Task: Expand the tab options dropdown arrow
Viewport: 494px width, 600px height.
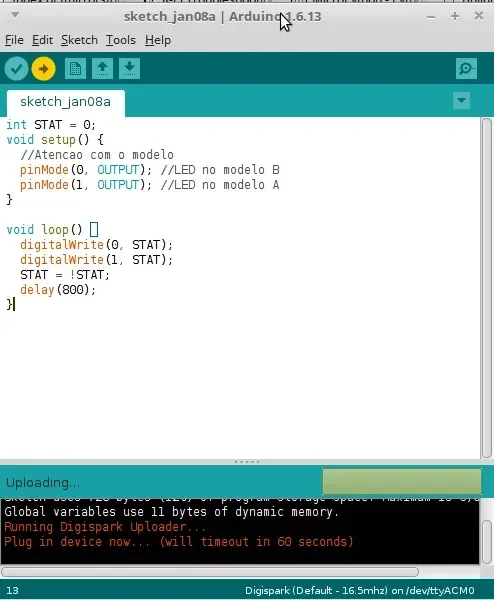Action: (461, 101)
